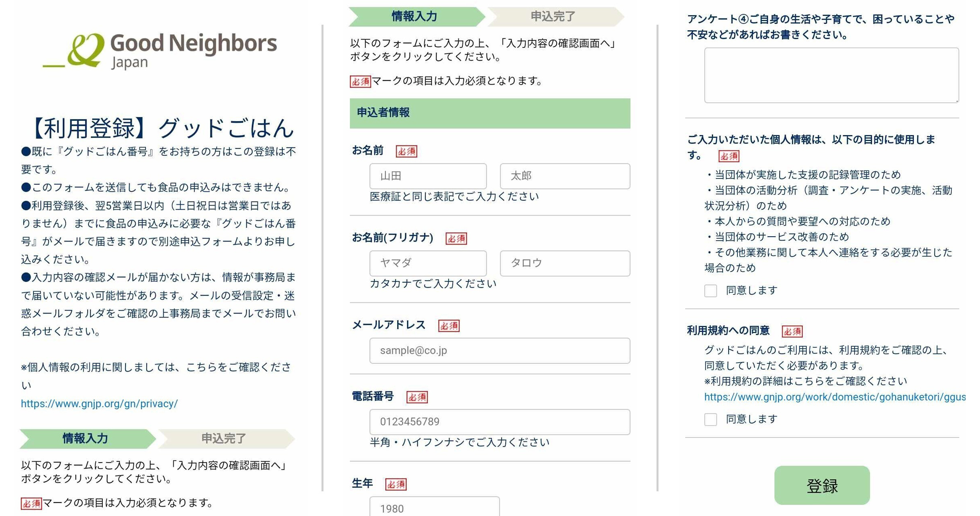Click the 申込者情報 section header
Image resolution: width=980 pixels, height=516 pixels.
[x=490, y=113]
